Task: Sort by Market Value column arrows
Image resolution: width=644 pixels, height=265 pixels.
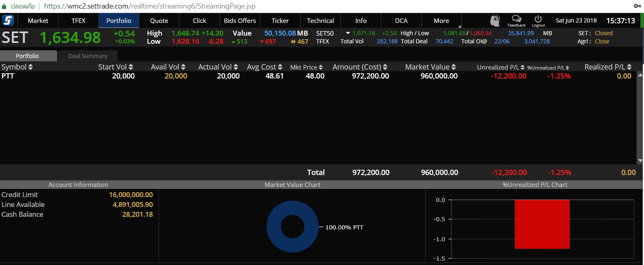Action: pyautogui.click(x=454, y=67)
